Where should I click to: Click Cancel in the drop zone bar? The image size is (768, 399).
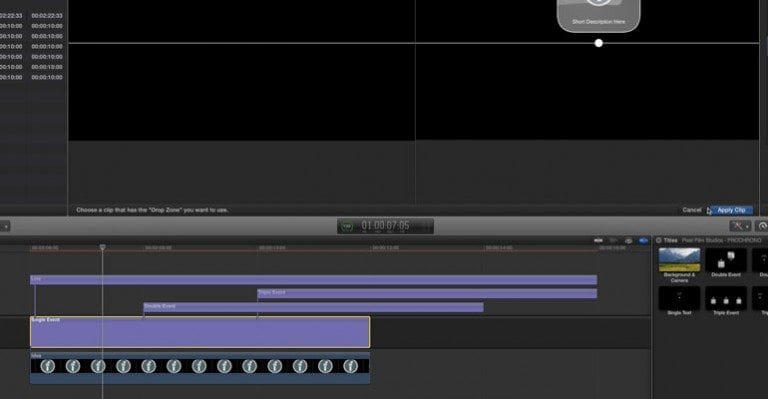[x=692, y=210]
